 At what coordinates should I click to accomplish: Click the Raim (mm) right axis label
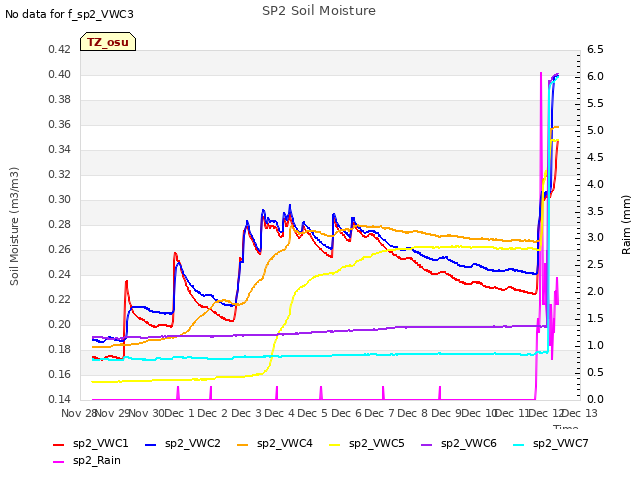tap(626, 225)
